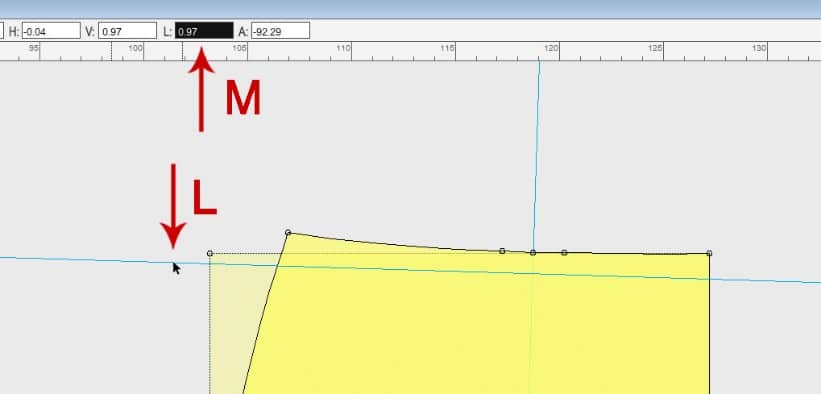Screen dimensions: 821x394
Task: Click the 100 mark on the horizontal ruler
Action: tap(135, 48)
